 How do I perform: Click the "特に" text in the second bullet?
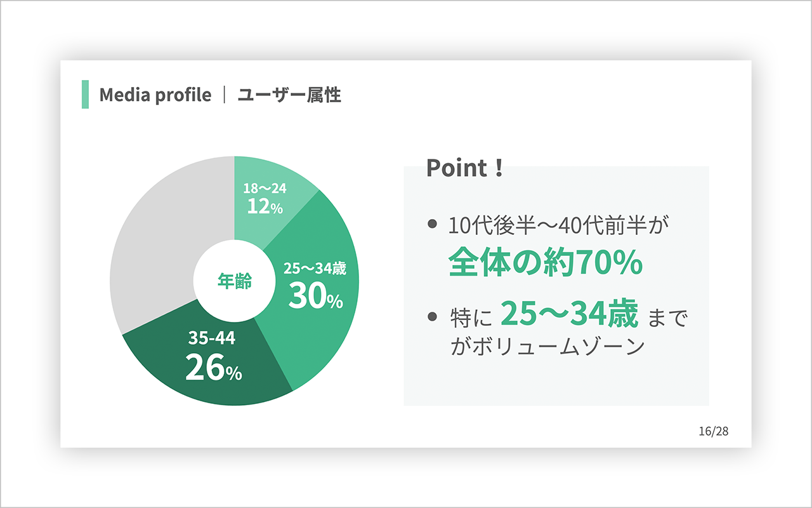(x=470, y=317)
